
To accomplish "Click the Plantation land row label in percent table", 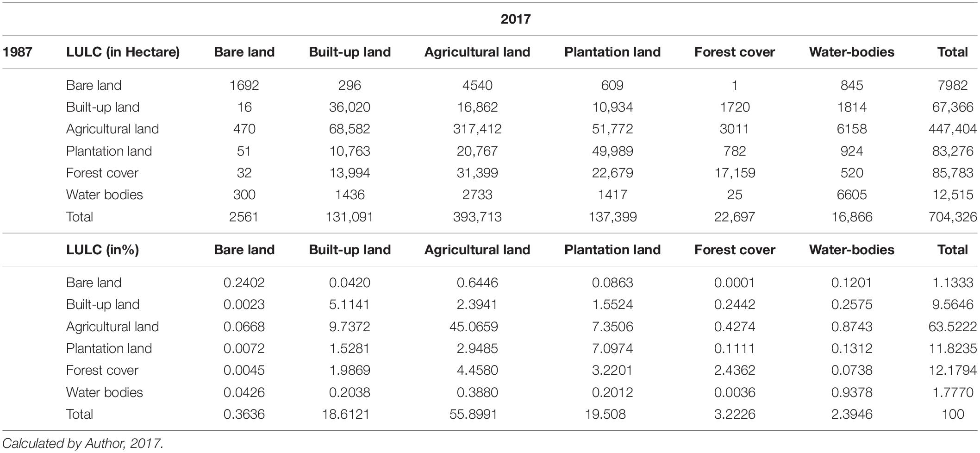I will pos(109,348).
